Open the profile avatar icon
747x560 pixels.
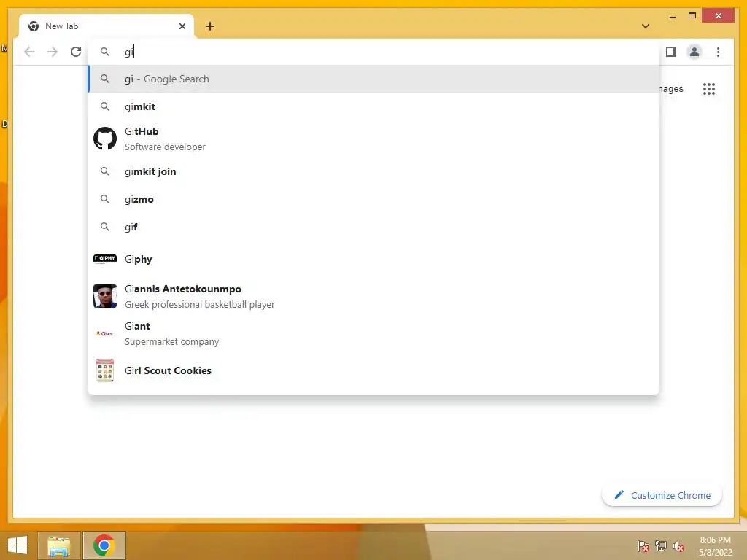pos(694,52)
